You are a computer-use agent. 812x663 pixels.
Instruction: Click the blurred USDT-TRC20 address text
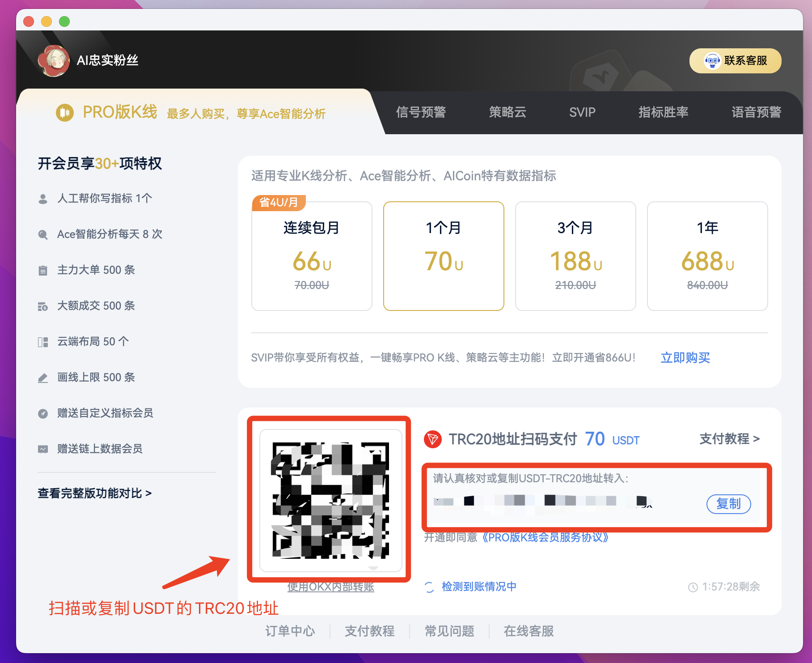(543, 501)
